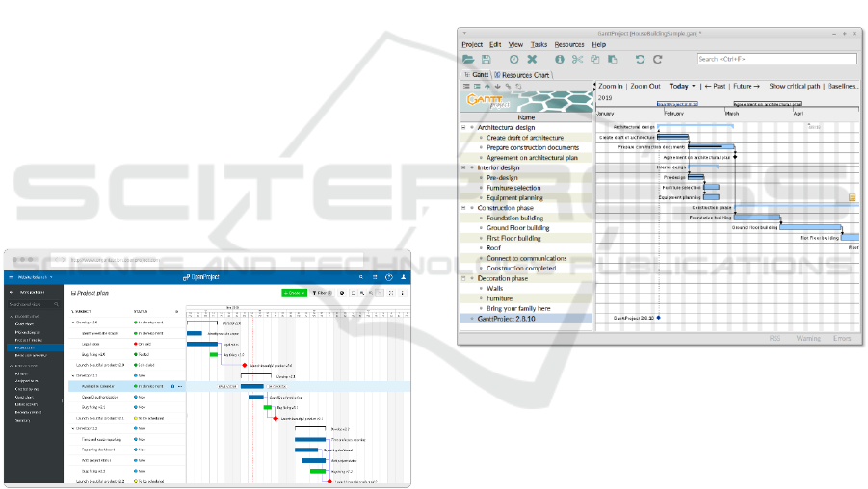Click Name column header

tap(526, 117)
